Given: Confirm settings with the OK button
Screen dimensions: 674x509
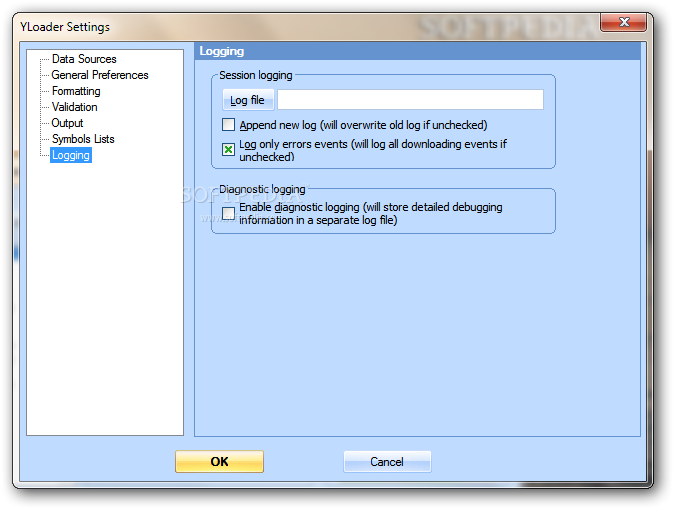Looking at the screenshot, I should (219, 461).
